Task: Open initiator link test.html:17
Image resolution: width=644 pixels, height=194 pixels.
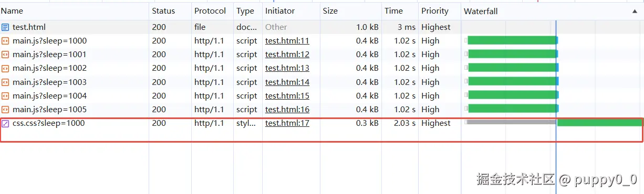Action: [x=287, y=123]
